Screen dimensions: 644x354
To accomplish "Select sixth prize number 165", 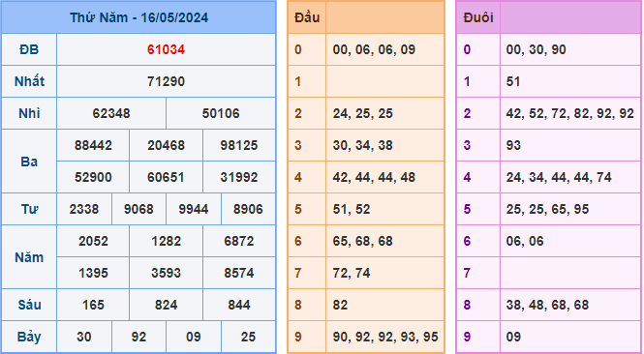I will (x=93, y=306).
